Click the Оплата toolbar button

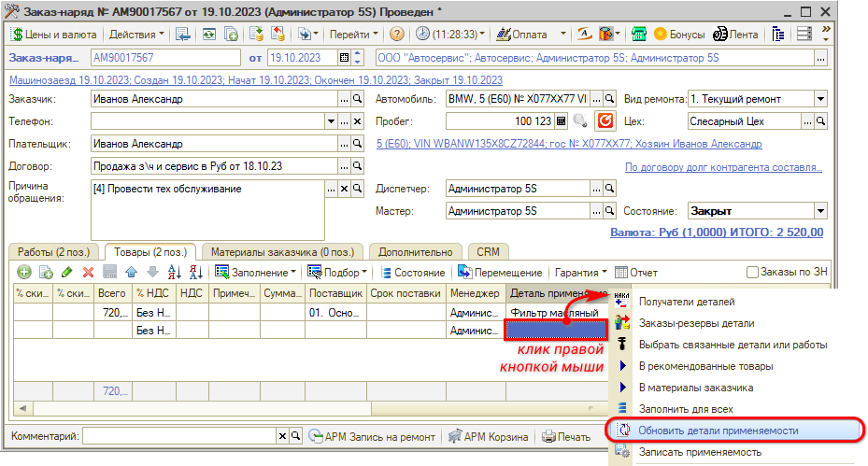click(522, 35)
